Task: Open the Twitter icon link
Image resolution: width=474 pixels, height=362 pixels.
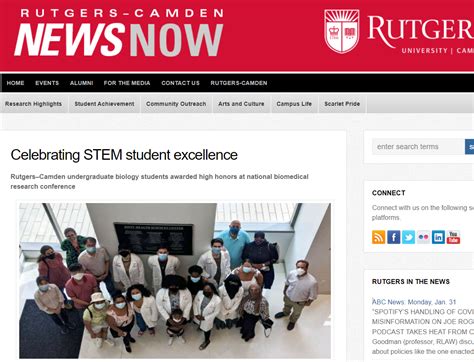Action: coord(408,237)
